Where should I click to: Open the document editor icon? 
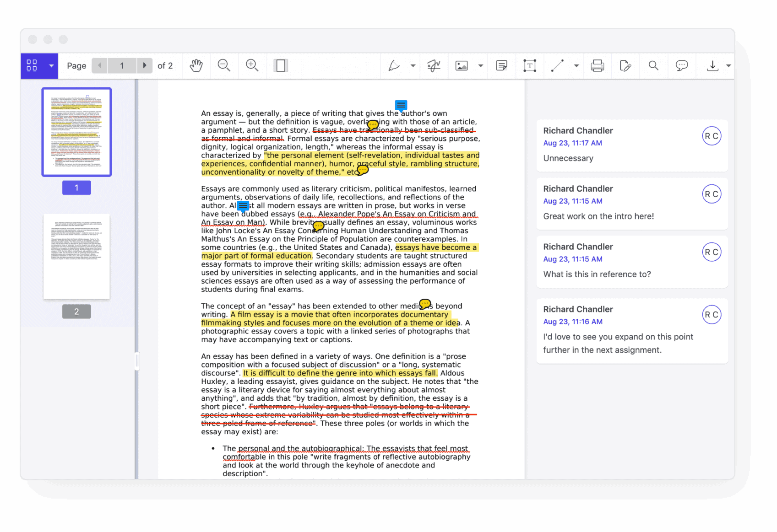pyautogui.click(x=625, y=65)
